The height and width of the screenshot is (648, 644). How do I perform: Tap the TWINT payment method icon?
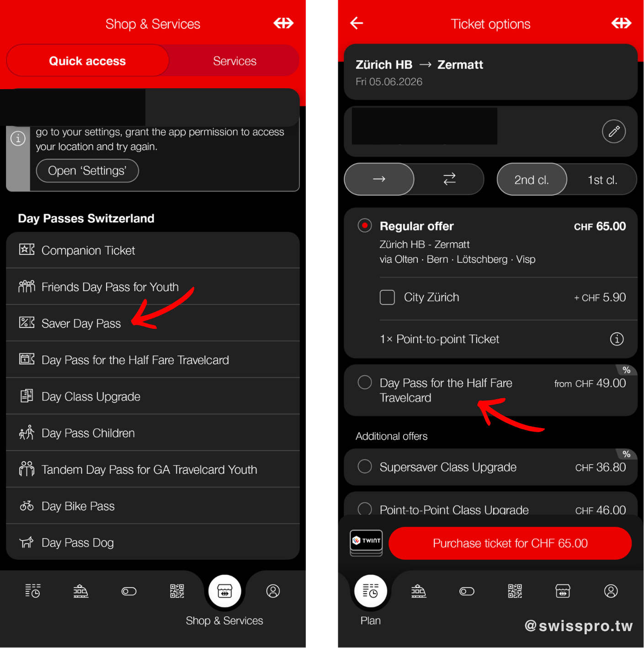coord(366,542)
